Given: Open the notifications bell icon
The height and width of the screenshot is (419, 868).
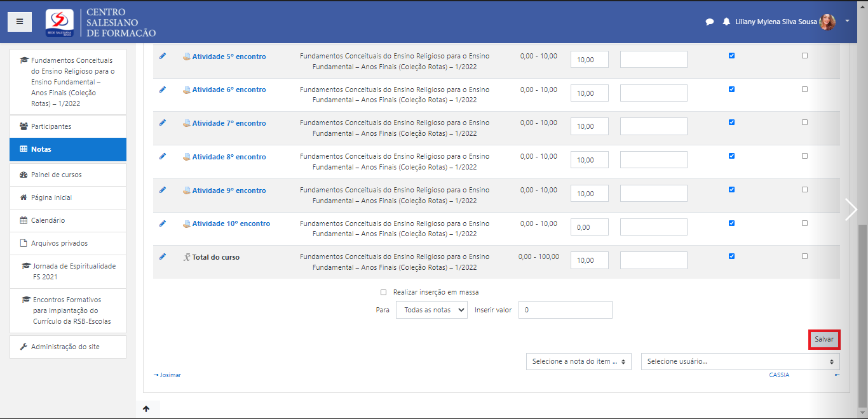Looking at the screenshot, I should pyautogui.click(x=726, y=22).
